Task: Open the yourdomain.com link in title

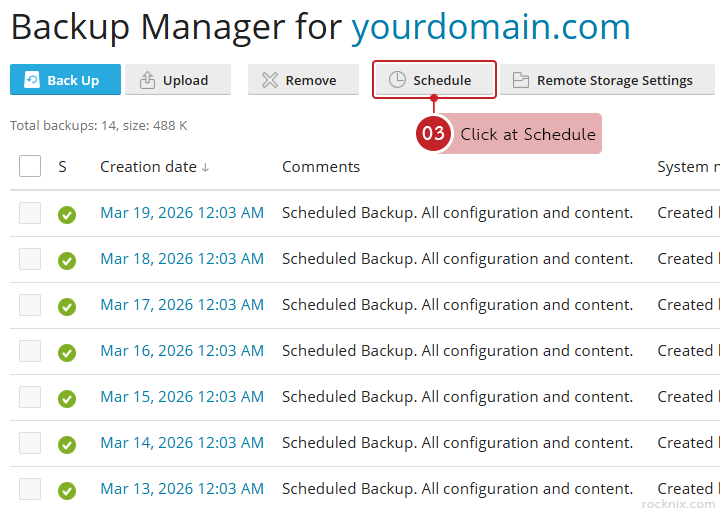Action: pyautogui.click(x=490, y=27)
